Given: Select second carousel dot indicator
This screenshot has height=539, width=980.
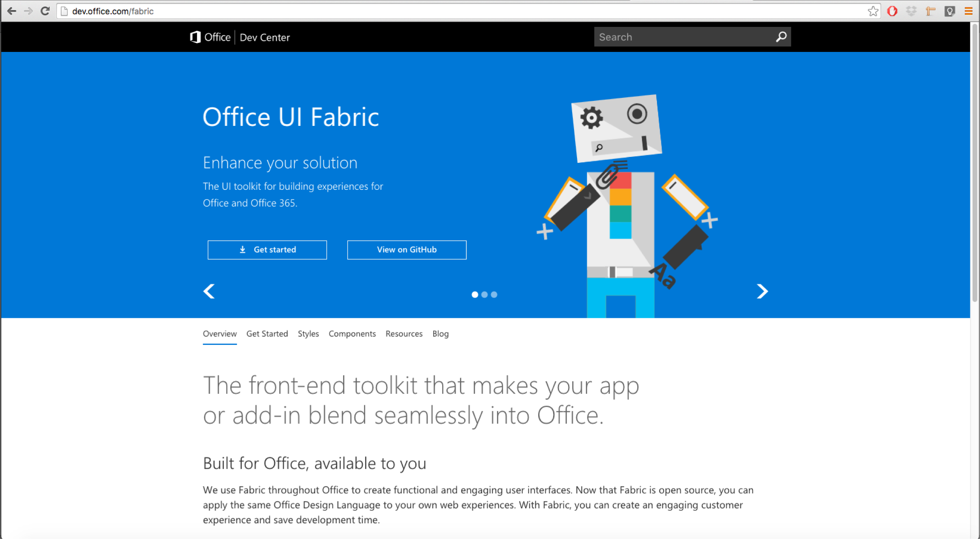Looking at the screenshot, I should 484,294.
